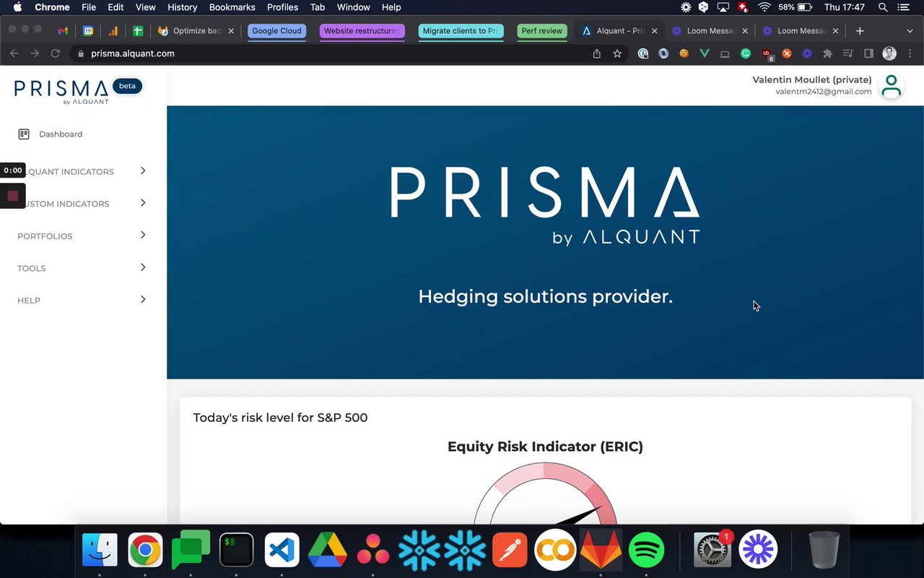
Task: Click the Equity Risk Indicator (ERIC) title
Action: 545,447
